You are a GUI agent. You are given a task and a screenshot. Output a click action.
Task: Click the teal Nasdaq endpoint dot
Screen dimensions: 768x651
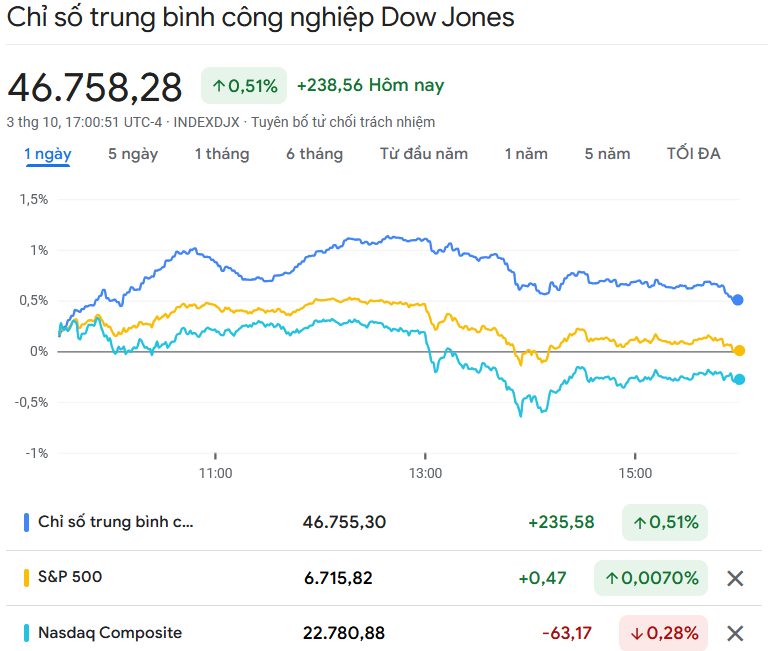point(739,379)
